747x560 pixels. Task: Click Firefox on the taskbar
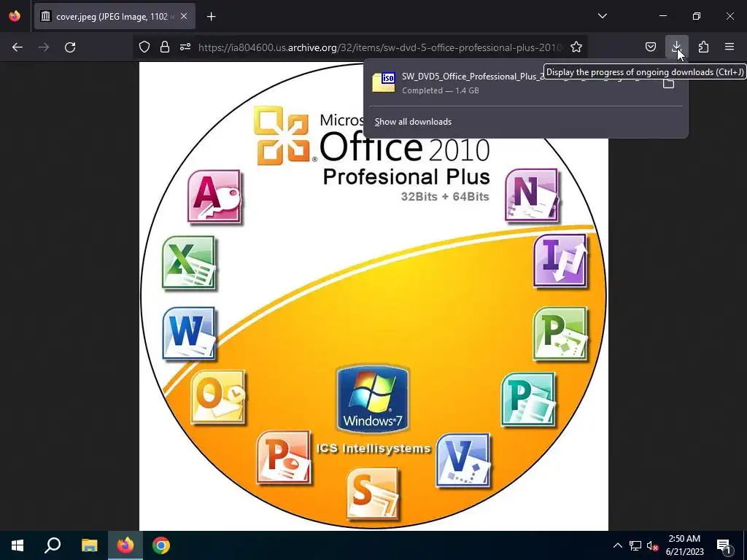pos(125,545)
